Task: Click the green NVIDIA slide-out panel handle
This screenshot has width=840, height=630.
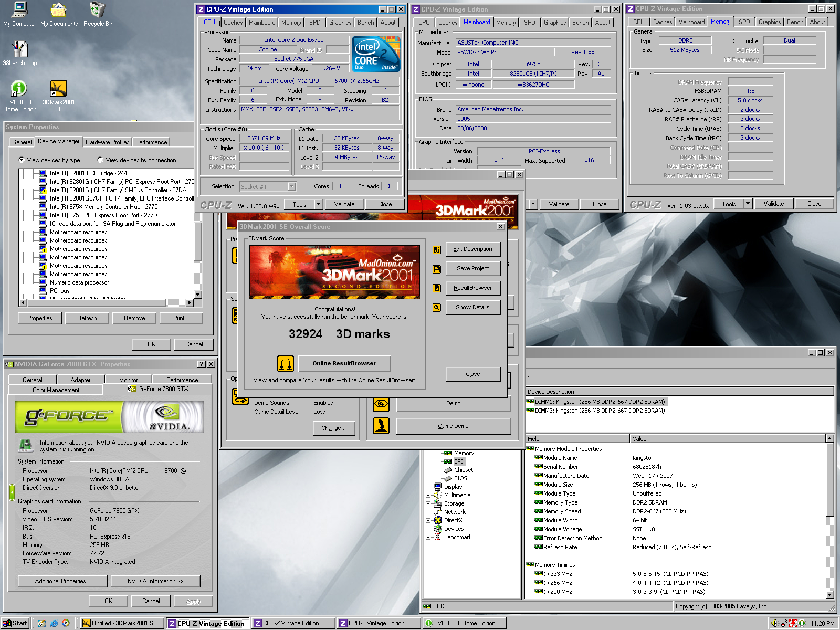Action: click(x=12, y=492)
